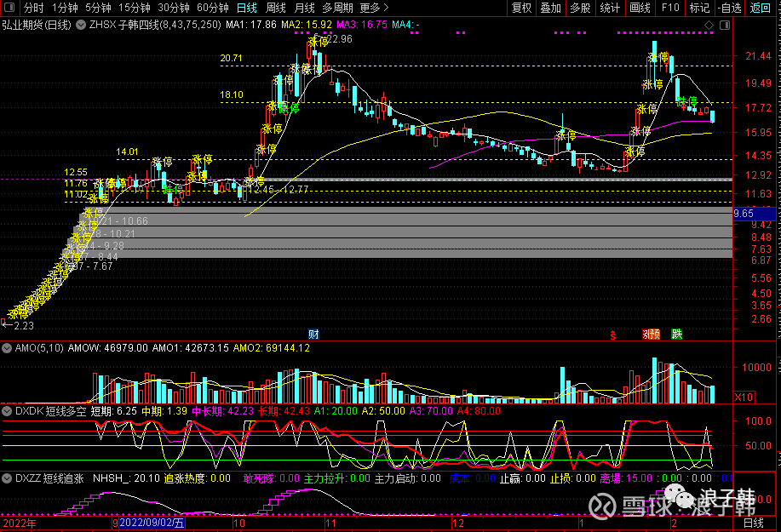Click the 预 forecast marker icon
Image resolution: width=781 pixels, height=532 pixels.
(x=654, y=335)
